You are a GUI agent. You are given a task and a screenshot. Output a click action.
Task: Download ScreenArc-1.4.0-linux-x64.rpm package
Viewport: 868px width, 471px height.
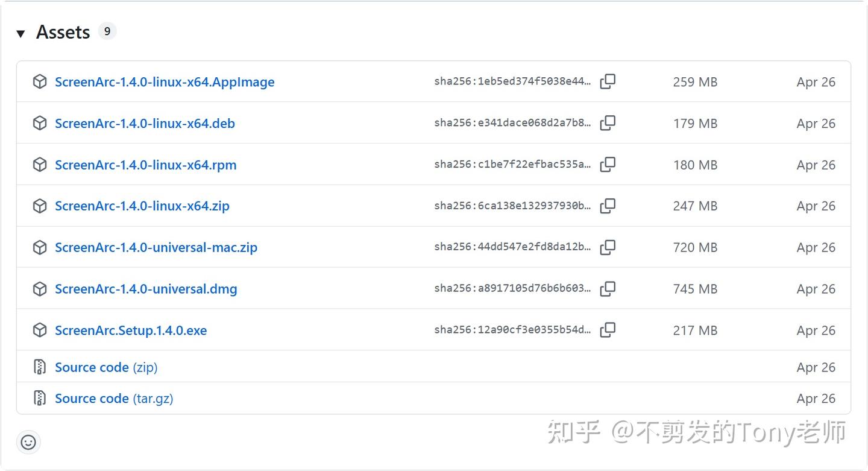tap(145, 165)
